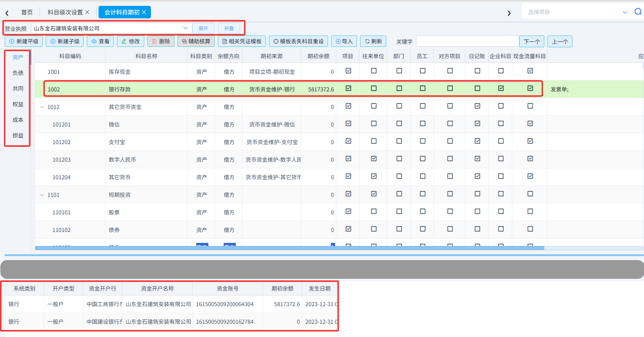
Task: Click the 科目编码 column header
Action: [70, 56]
